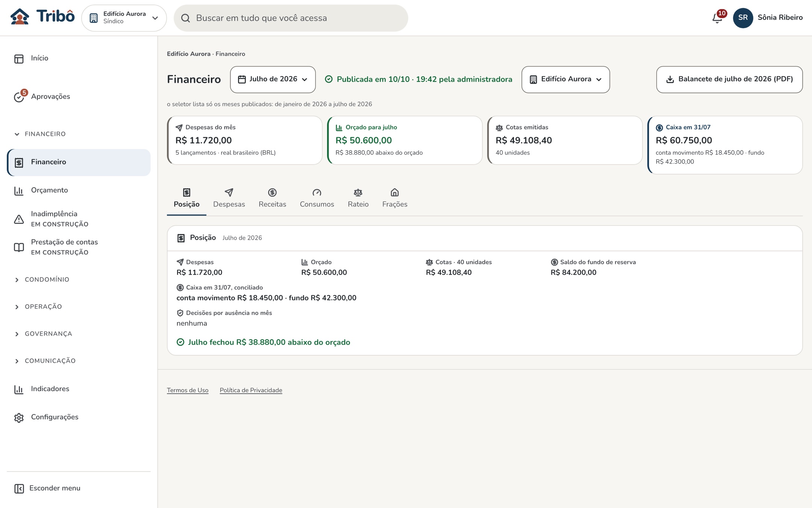Focus the Buscar em tudo search field
This screenshot has height=508, width=812.
[x=291, y=18]
